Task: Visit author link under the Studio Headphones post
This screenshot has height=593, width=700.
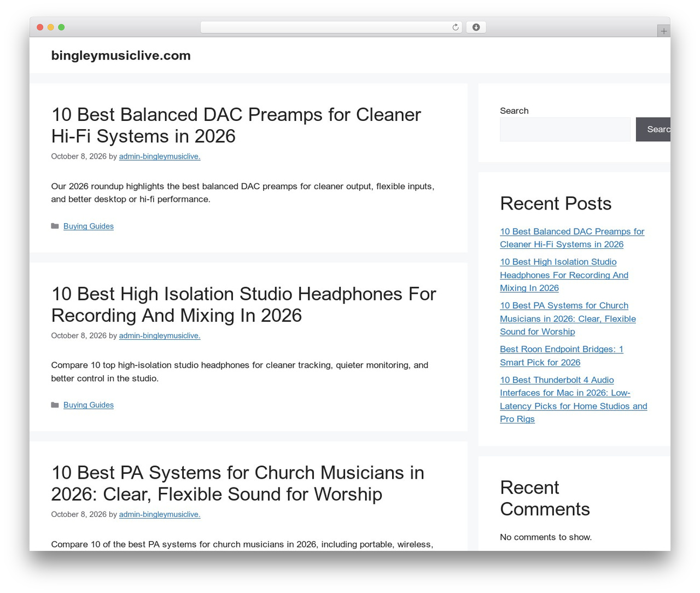Action: 160,335
